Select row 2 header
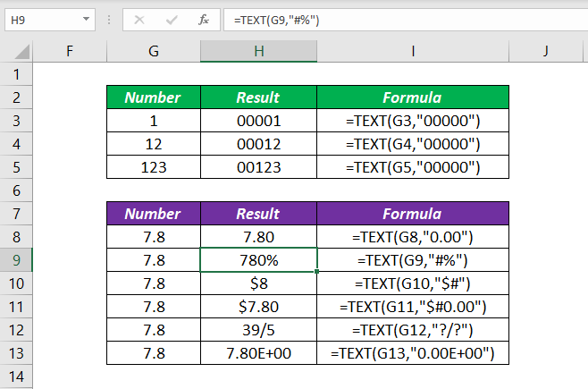The height and width of the screenshot is (389, 588). [16, 97]
